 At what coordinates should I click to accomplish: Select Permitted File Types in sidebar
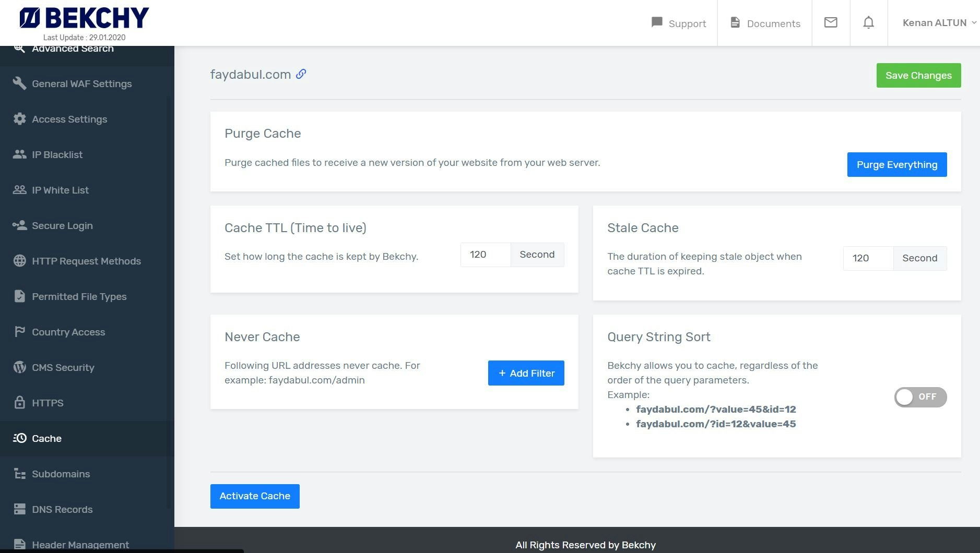(x=87, y=296)
